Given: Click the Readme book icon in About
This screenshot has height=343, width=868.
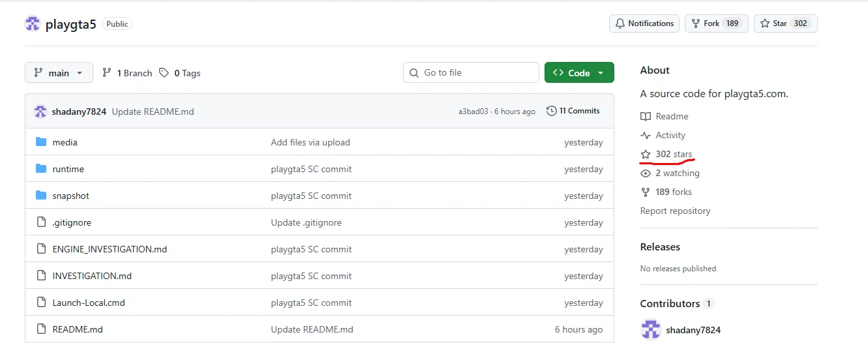Looking at the screenshot, I should tap(646, 116).
